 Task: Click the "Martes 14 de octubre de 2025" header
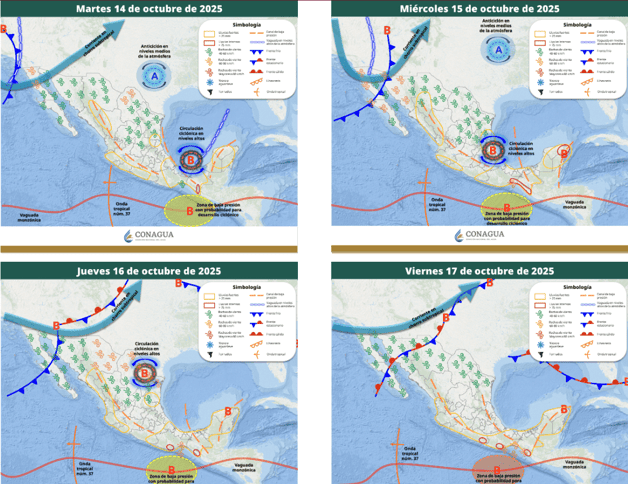150,8
